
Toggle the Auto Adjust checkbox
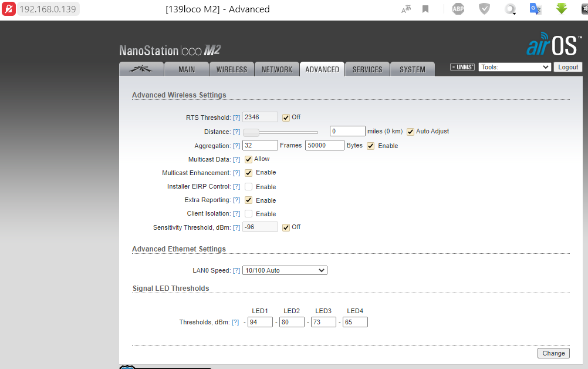411,132
